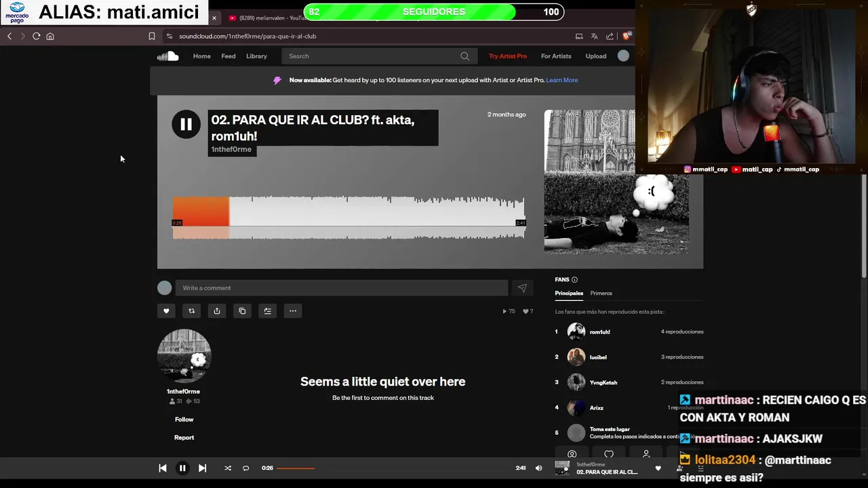Screen dimensions: 868x488
Task: Click the Write a comment field
Action: pos(341,288)
